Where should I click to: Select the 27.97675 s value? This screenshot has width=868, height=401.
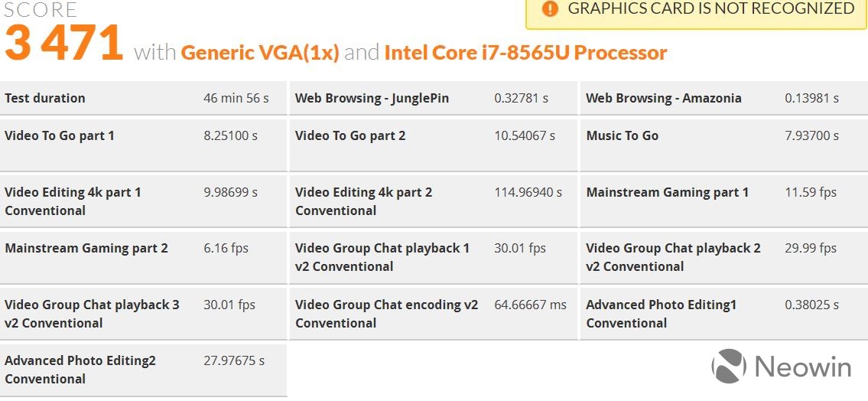234,360
